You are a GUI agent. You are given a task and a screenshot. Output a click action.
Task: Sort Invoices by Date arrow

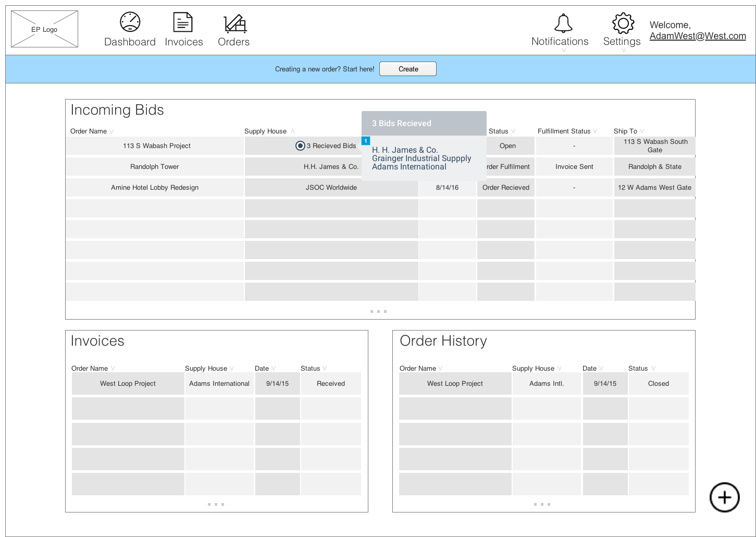(274, 369)
